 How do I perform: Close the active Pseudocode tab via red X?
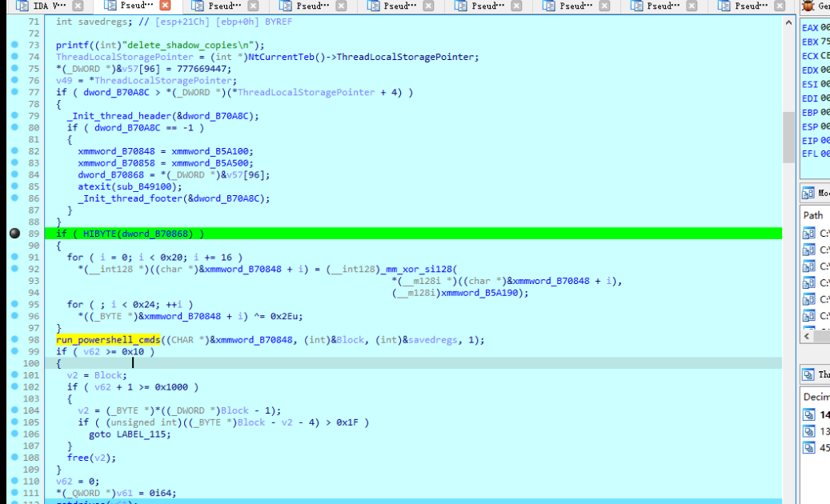pyautogui.click(x=165, y=6)
